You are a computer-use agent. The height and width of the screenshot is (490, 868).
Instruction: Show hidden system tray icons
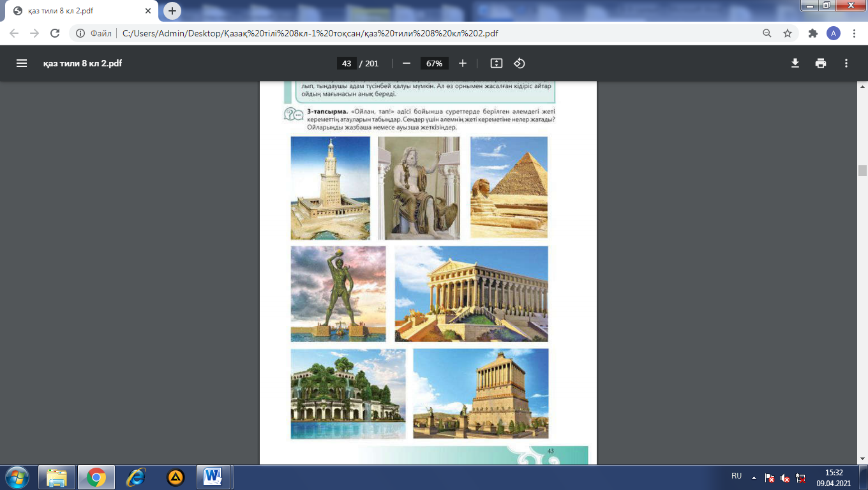pos(753,477)
